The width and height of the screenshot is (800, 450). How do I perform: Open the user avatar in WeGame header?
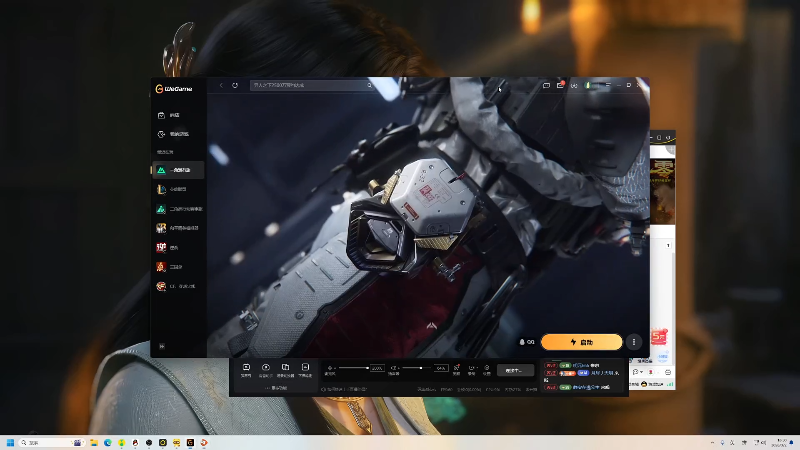click(x=588, y=85)
